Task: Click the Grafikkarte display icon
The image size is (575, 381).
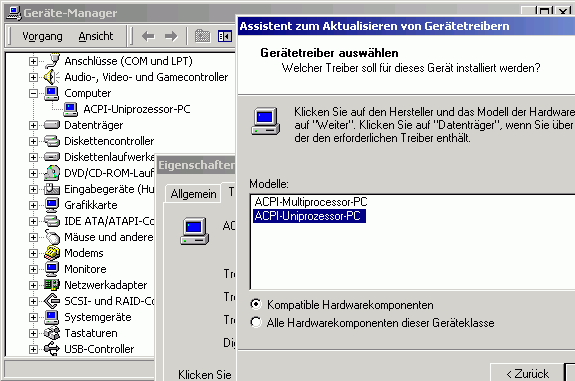Action: click(x=52, y=205)
